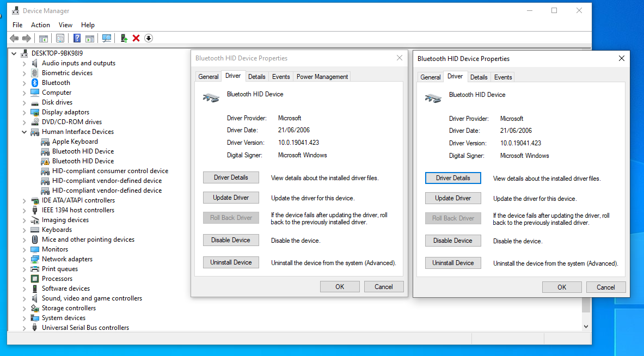Click the Processors chip icon
This screenshot has height=356, width=644.
(x=35, y=279)
